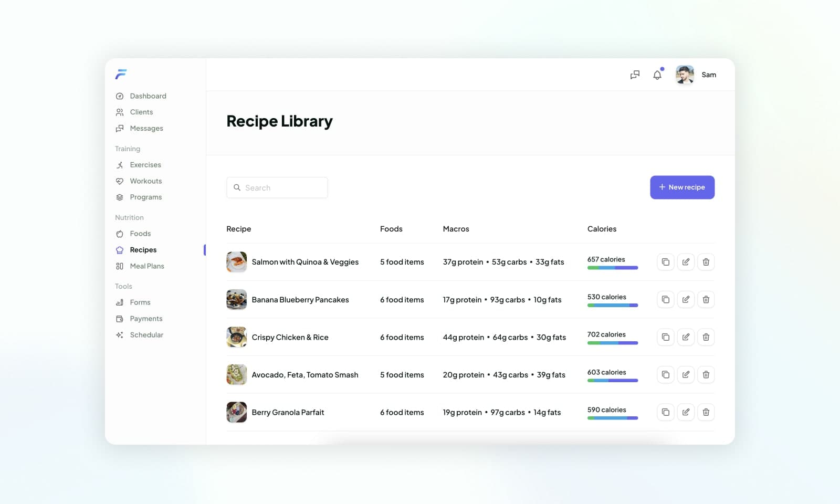Viewport: 840px width, 504px height.
Task: Click the search recipes field
Action: [277, 187]
